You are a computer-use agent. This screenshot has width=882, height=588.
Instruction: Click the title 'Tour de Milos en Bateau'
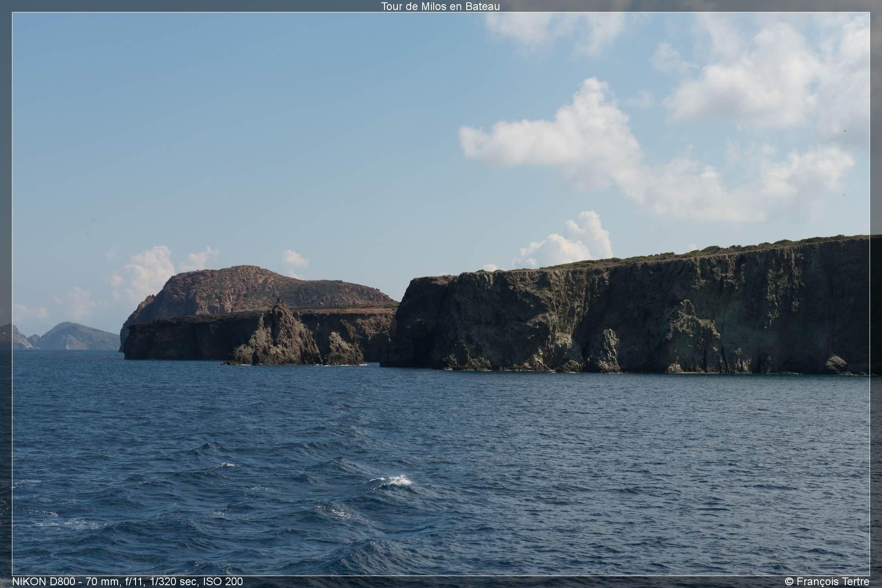click(x=440, y=6)
